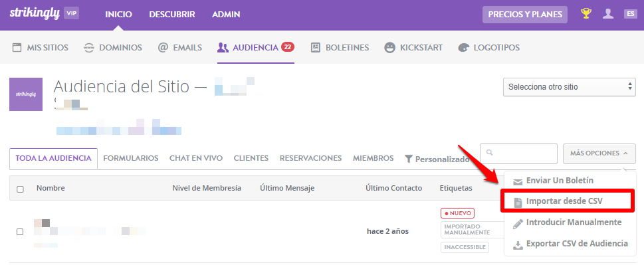The width and height of the screenshot is (644, 265).
Task: Open the Kickstart tab
Action: 413,48
